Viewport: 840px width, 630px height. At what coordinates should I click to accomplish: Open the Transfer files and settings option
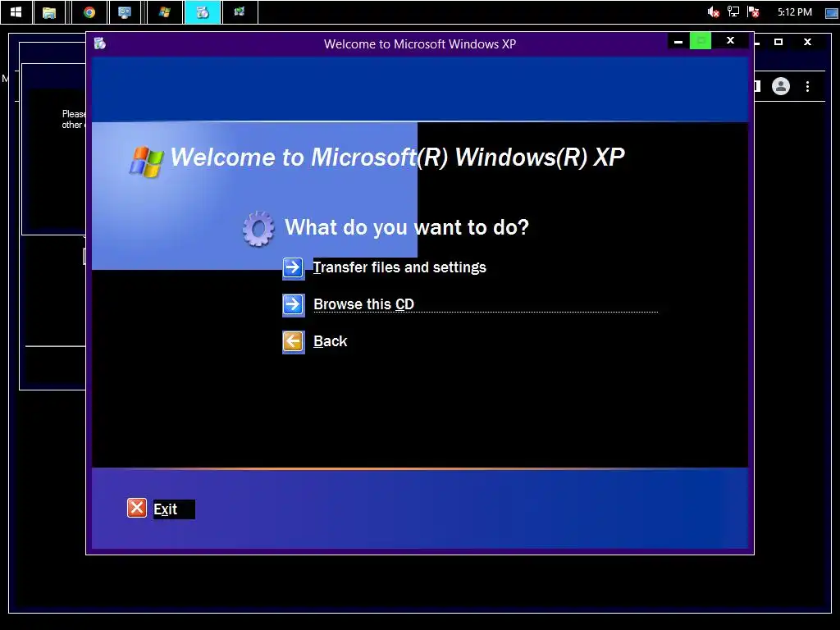[399, 267]
